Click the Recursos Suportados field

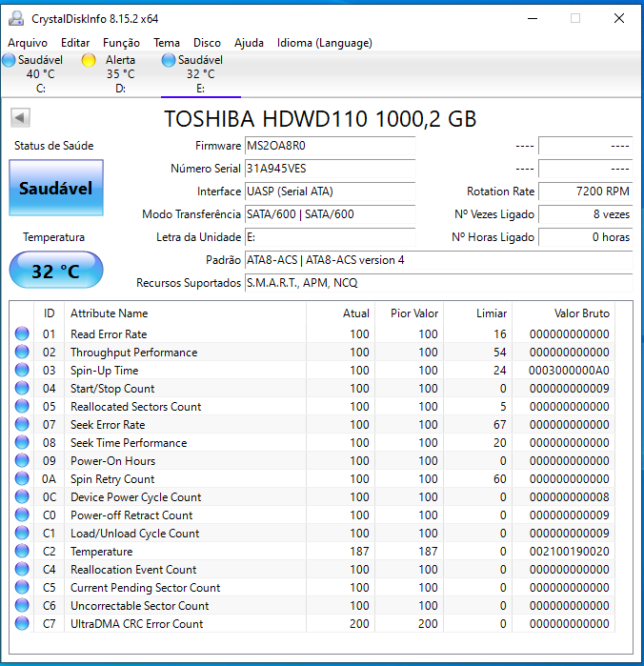tap(439, 283)
